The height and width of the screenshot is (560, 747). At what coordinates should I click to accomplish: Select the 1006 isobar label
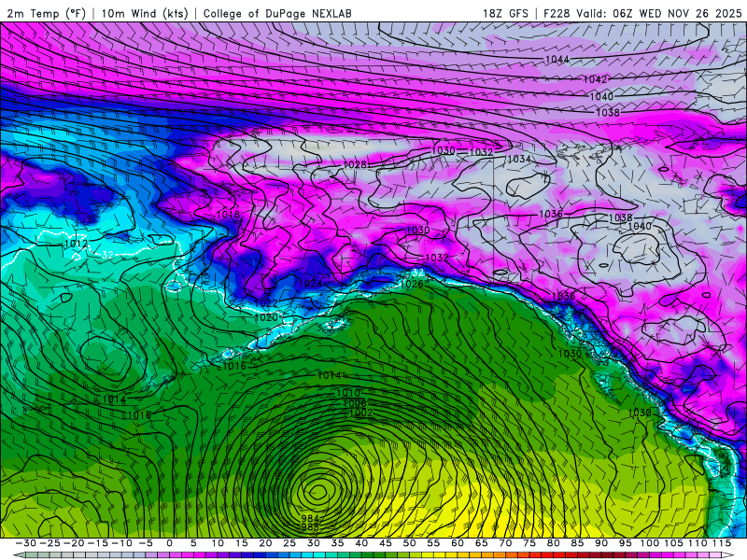point(355,403)
